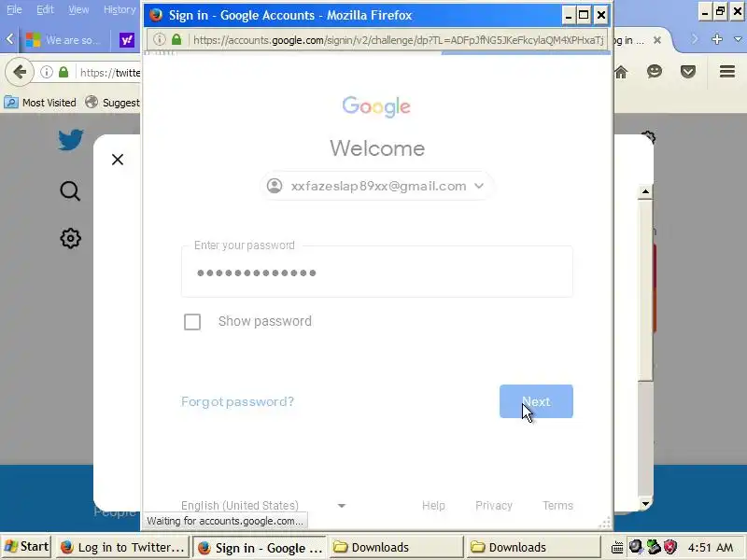Click the Twitter dialog scrollbar thumb

[645, 289]
